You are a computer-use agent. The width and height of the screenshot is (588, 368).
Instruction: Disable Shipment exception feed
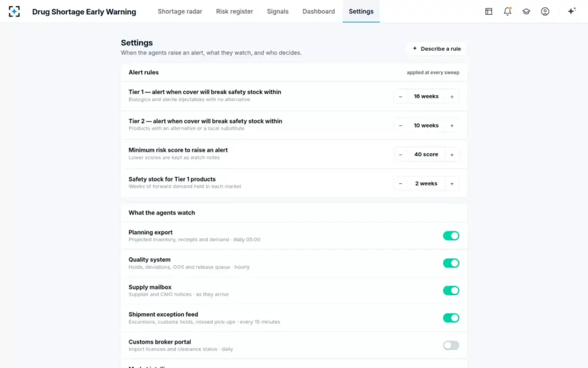451,318
